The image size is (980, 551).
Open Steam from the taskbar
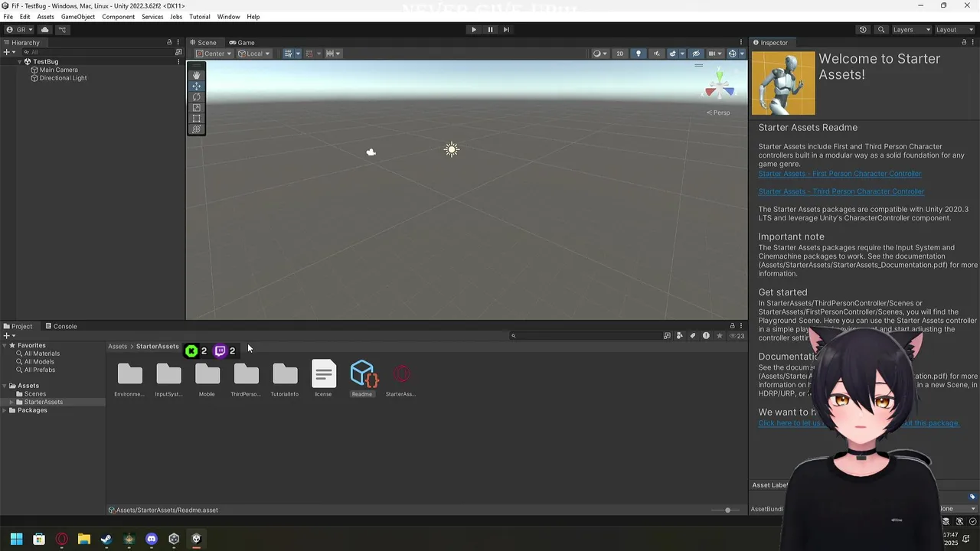106,539
